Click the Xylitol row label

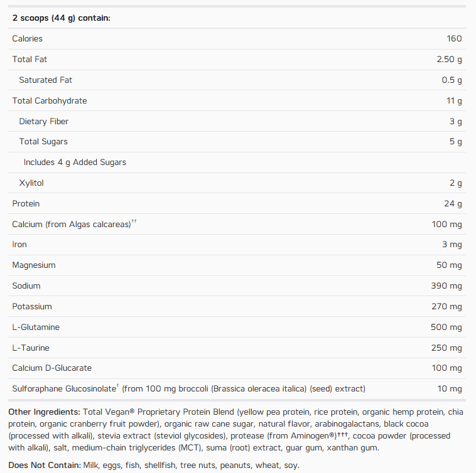click(31, 183)
